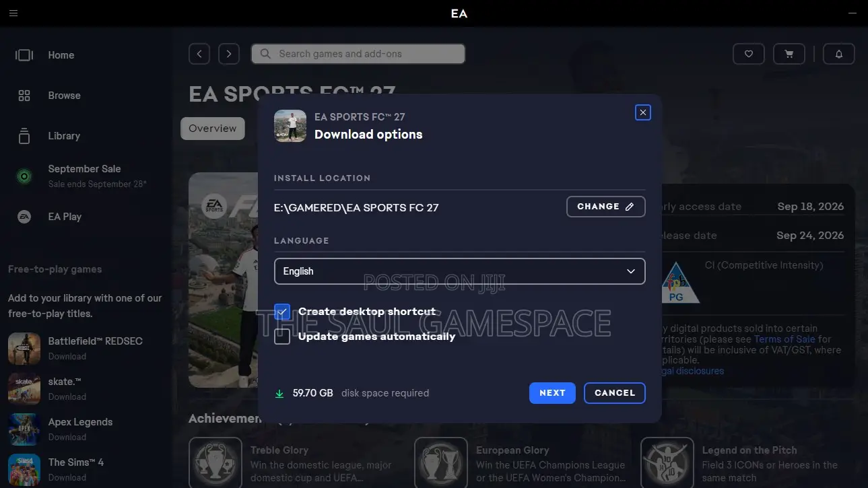Open the English language dropdown

coord(460,271)
